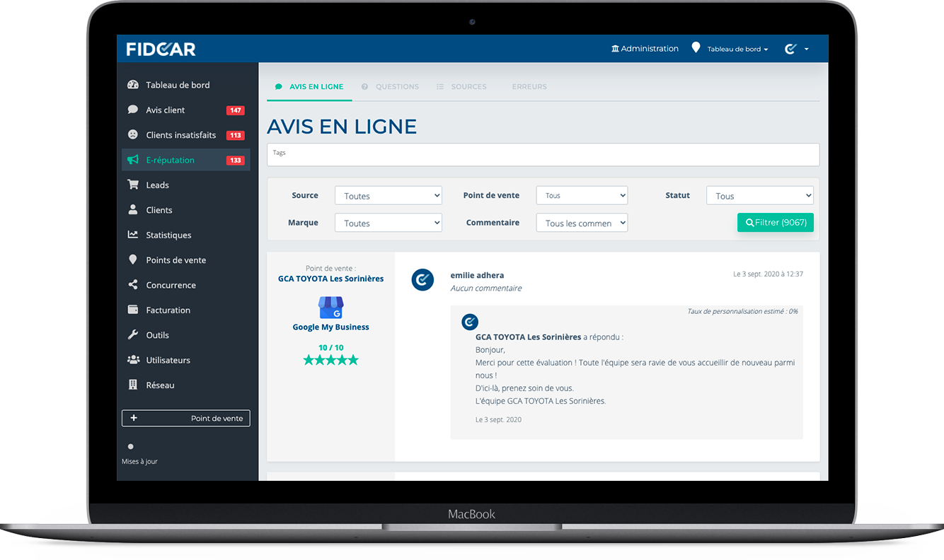
Task: Click the Clients insatisfaits sad face icon
Action: pos(133,135)
